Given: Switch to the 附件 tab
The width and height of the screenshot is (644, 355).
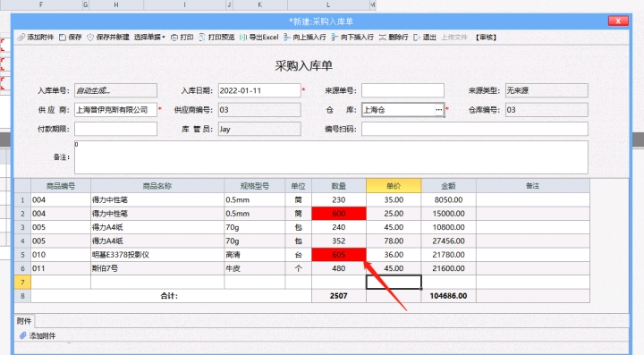Looking at the screenshot, I should click(24, 321).
